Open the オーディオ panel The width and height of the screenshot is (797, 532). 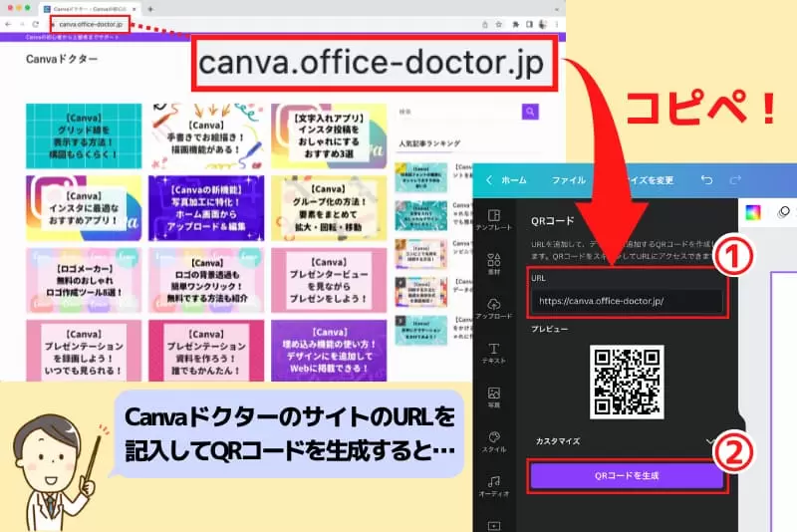coord(493,486)
